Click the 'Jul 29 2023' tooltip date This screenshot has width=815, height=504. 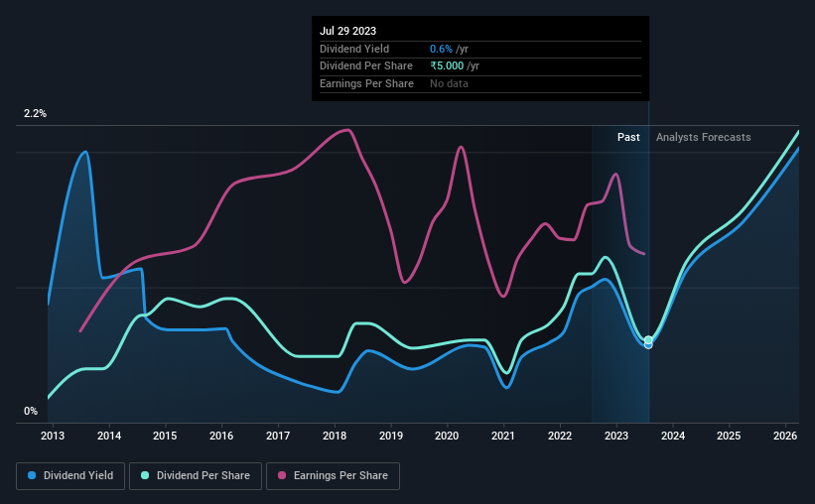[347, 31]
